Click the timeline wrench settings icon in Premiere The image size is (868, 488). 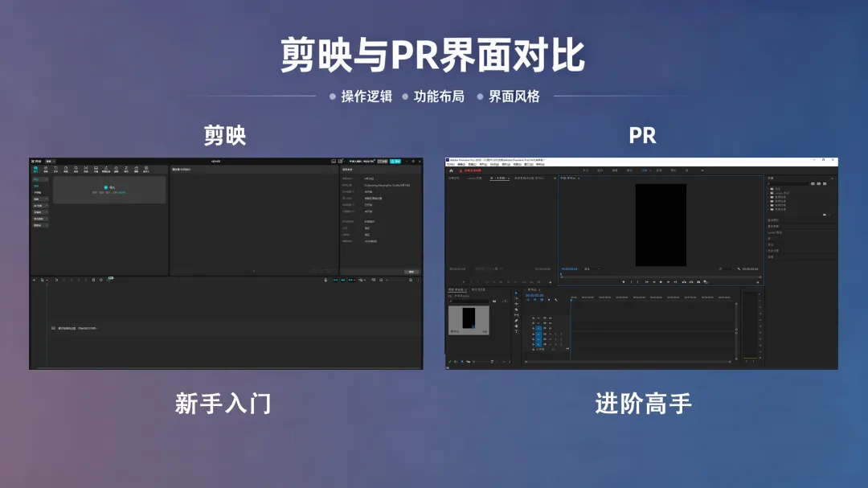[556, 300]
